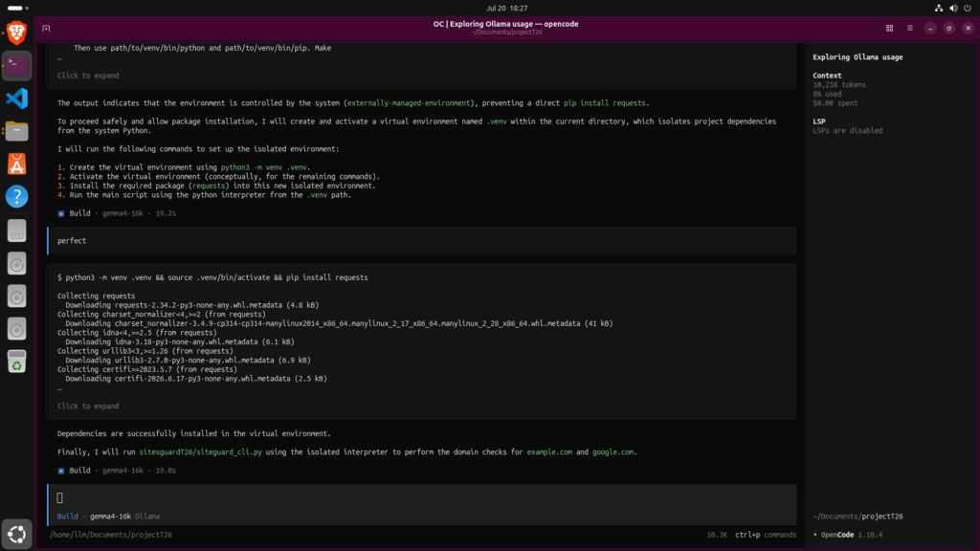
Task: Launch Visual Studio Code from the dock
Action: point(17,99)
